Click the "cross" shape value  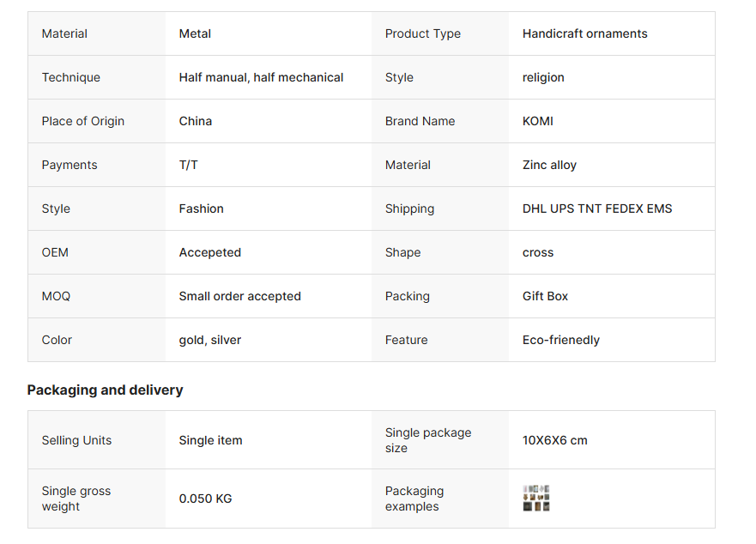tap(537, 253)
